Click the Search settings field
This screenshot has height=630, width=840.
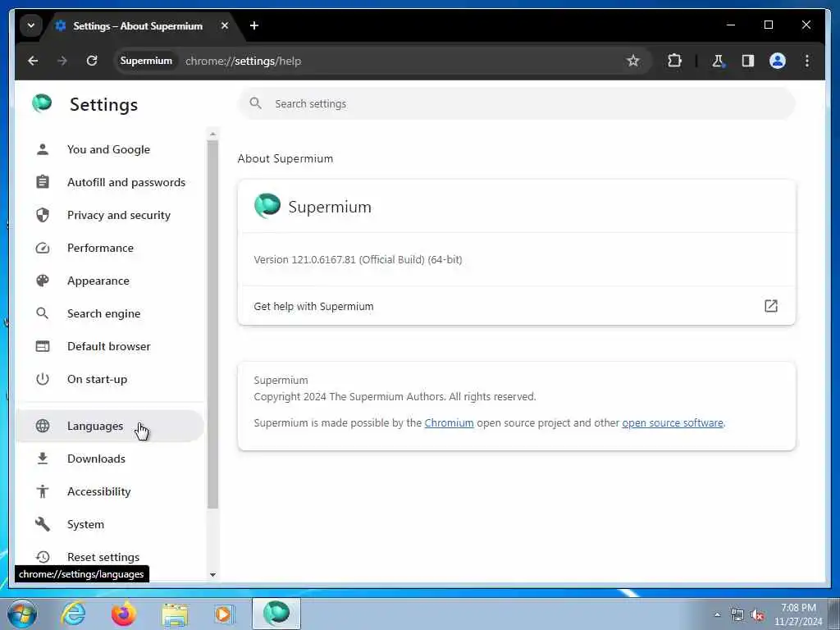point(517,104)
